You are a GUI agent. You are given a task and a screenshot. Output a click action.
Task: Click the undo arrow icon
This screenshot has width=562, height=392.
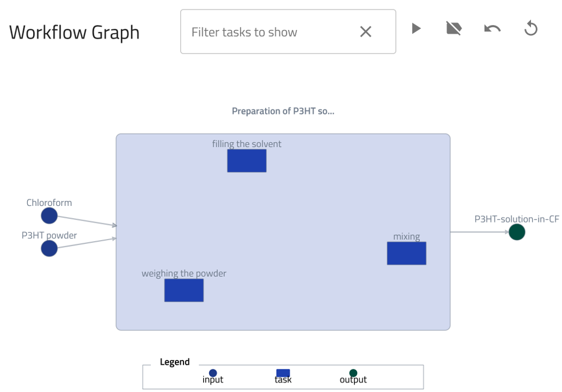(x=492, y=28)
